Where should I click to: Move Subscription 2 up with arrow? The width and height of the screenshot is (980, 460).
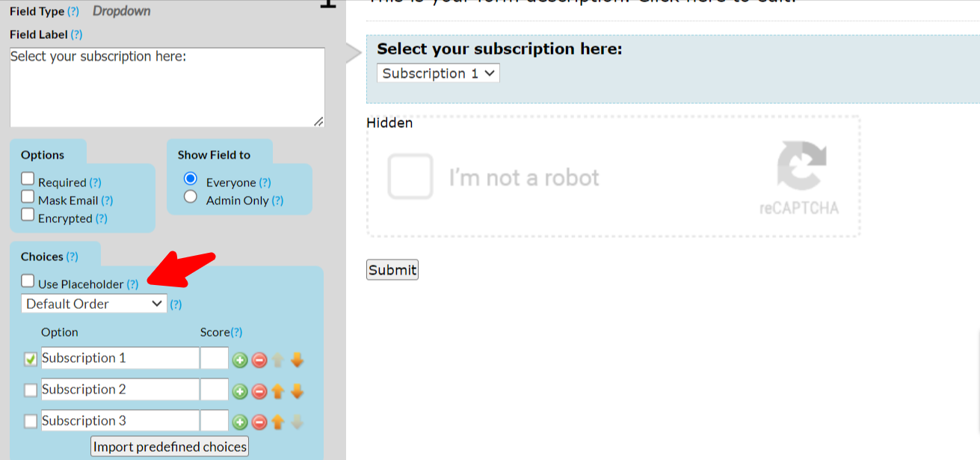(278, 391)
